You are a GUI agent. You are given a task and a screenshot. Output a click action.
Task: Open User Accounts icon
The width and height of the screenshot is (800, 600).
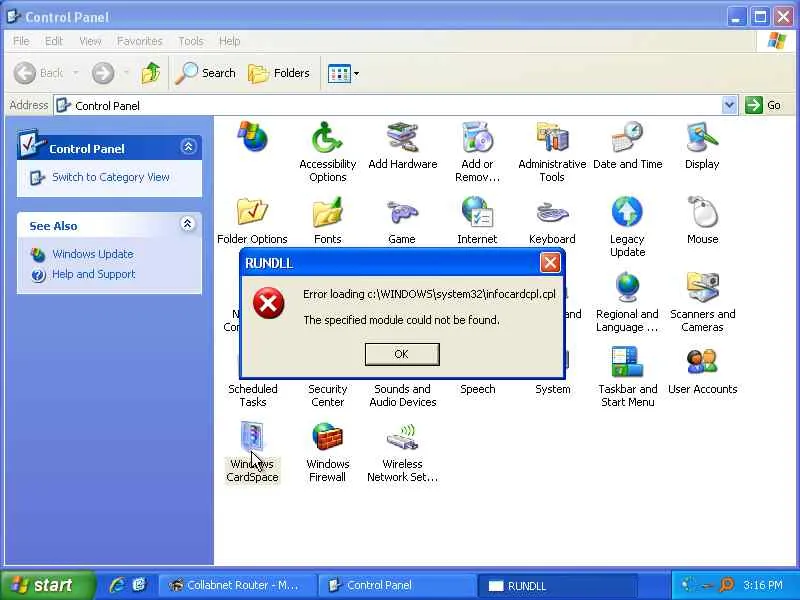point(702,370)
